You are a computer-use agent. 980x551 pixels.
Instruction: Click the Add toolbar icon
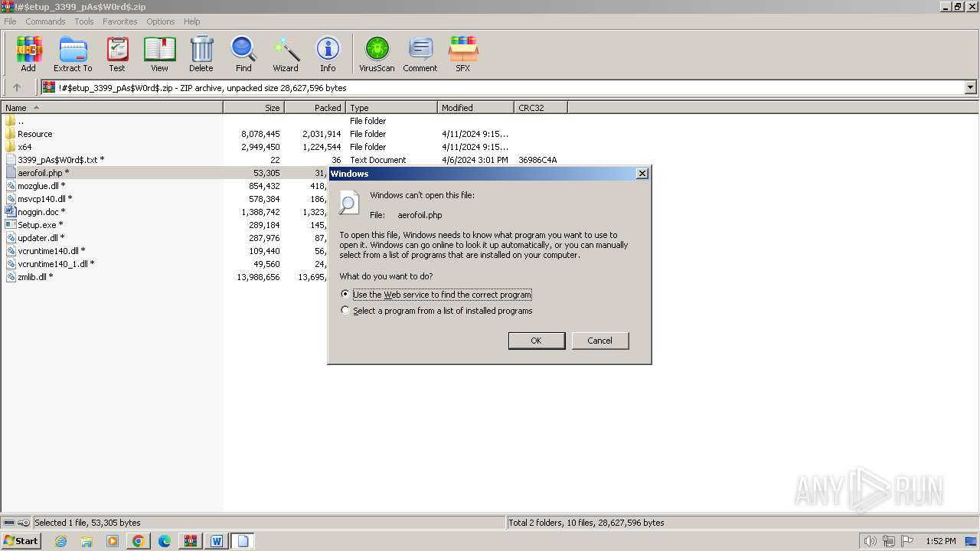click(28, 54)
